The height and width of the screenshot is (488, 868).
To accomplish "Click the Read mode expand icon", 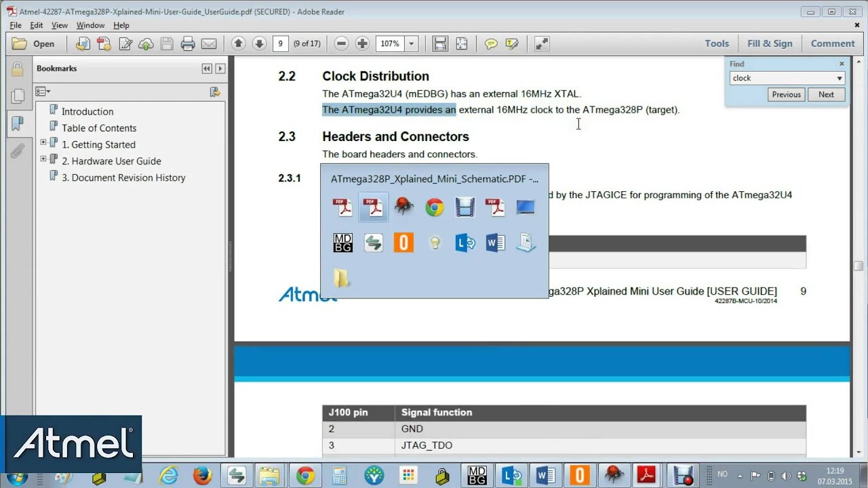I will 541,43.
